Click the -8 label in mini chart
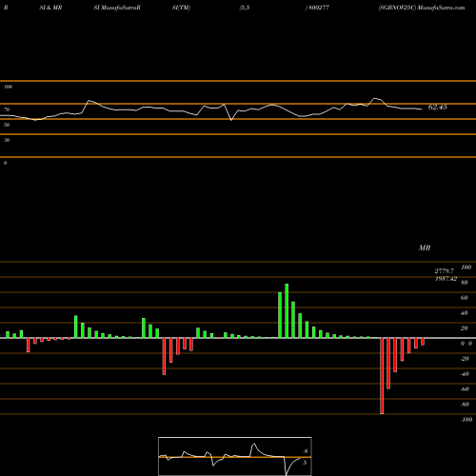This screenshot has height=476, width=476. [x=306, y=451]
